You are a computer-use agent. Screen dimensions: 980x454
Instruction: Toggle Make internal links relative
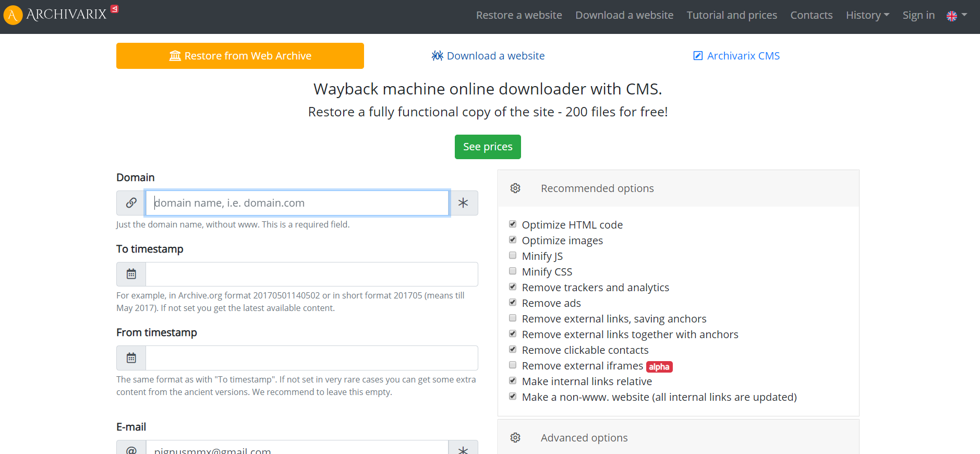click(x=513, y=381)
